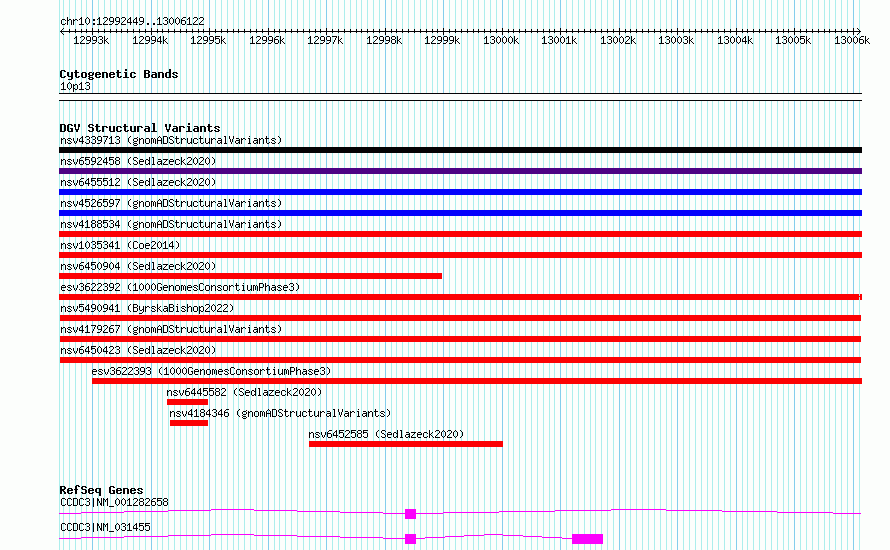Screen dimensions: 890x550
Task: Click the 13006k ruler tick label
Action: click(851, 40)
